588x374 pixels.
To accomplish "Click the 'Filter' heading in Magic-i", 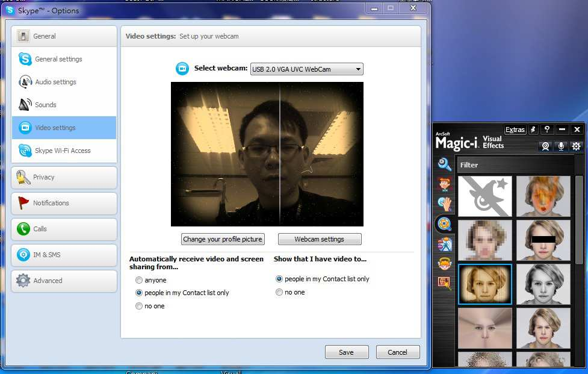I will pos(469,165).
